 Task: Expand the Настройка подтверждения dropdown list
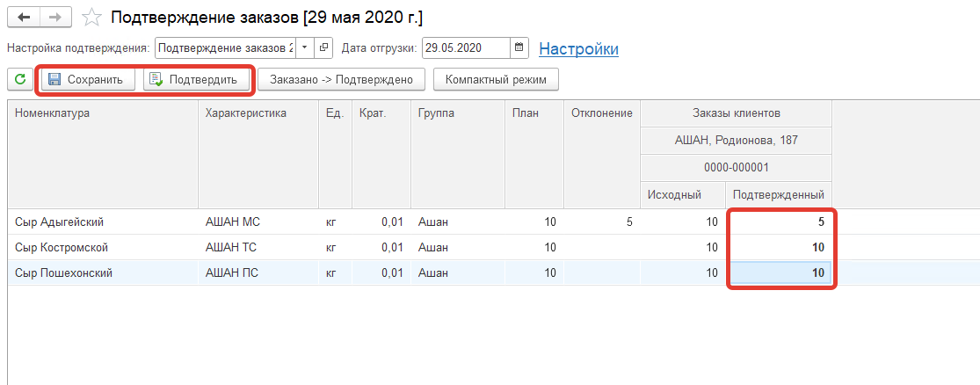304,48
